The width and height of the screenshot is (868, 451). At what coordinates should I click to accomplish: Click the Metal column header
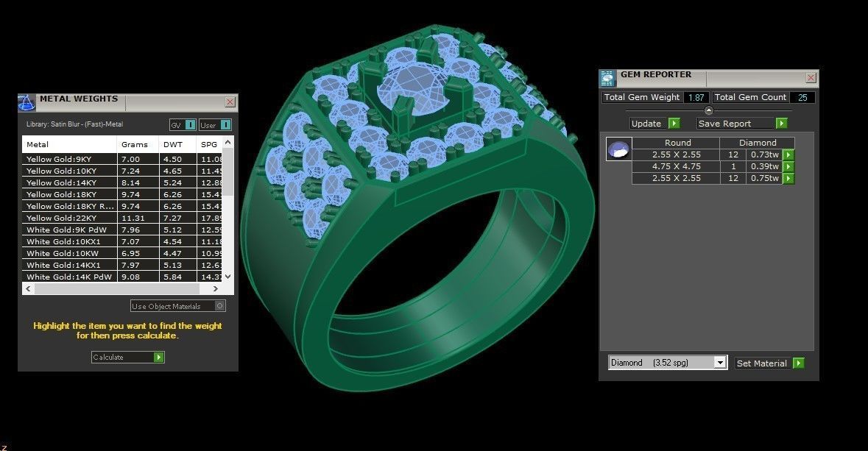pos(70,144)
